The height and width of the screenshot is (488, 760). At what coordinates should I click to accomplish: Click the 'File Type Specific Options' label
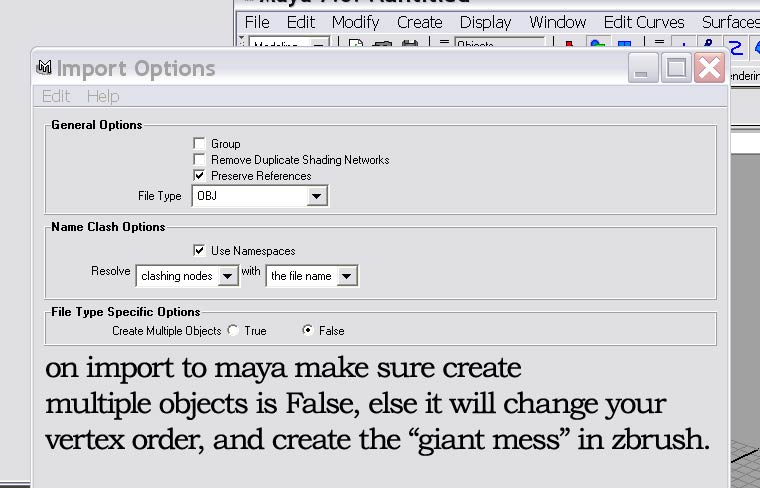126,312
